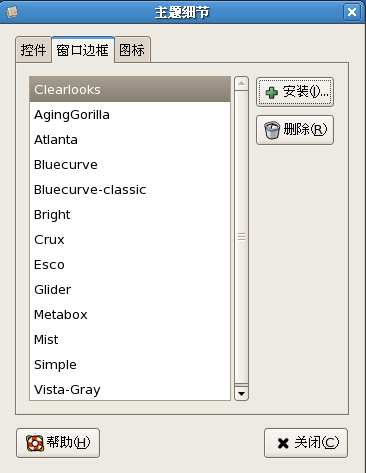Click the trash can Delete icon
Viewport: 366px width, 473px height.
coord(272,130)
